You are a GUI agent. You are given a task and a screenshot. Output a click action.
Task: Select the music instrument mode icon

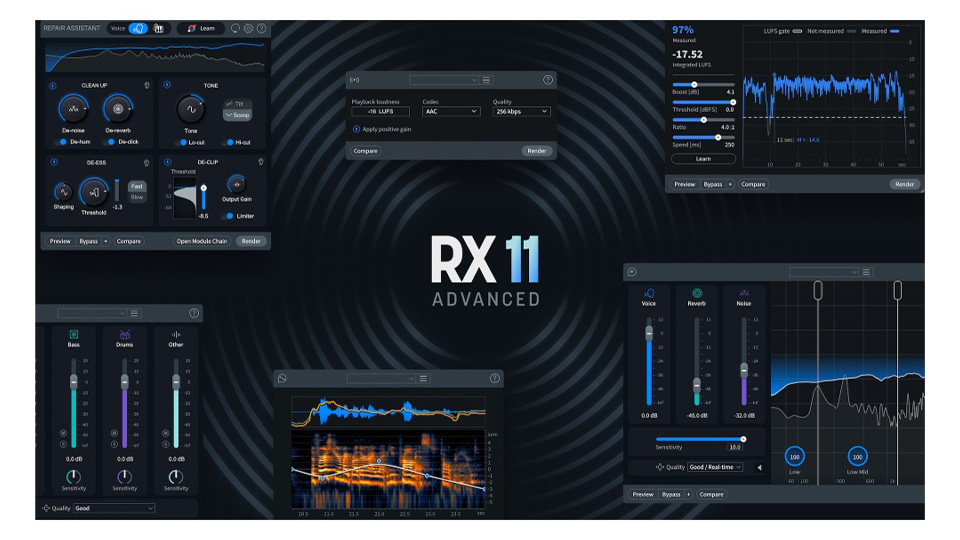tap(158, 28)
